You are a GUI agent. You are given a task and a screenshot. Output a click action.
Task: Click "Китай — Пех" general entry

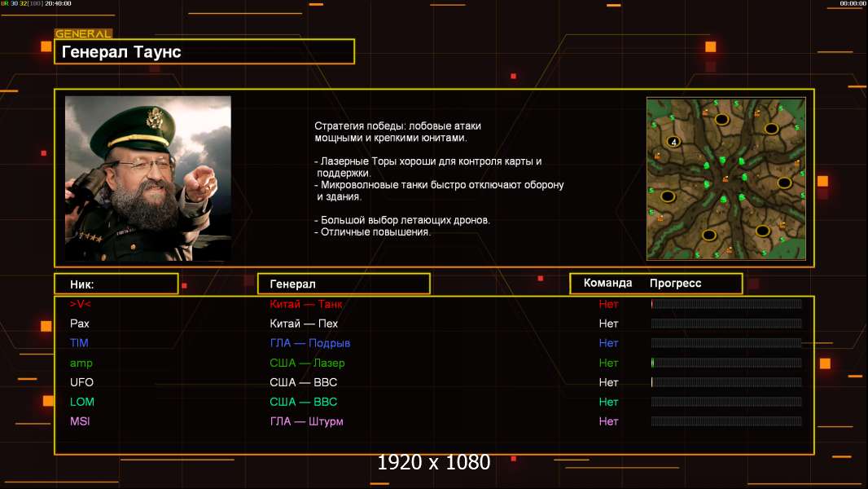coord(304,324)
